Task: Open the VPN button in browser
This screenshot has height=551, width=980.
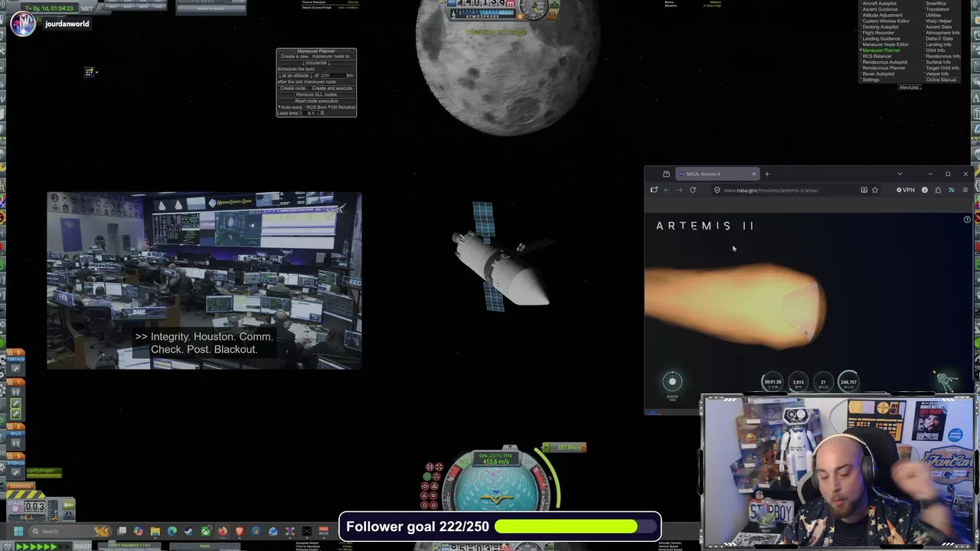Action: [906, 190]
